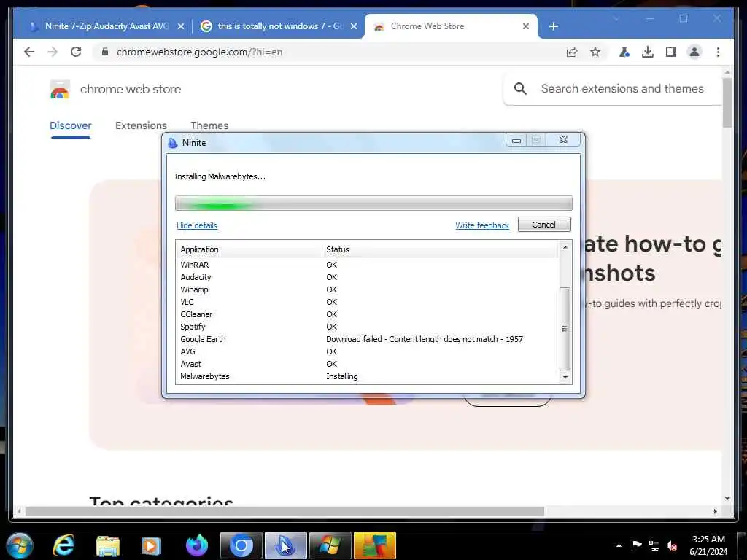Minimize the Ninite window
Viewport: 747px width, 560px height.
[516, 141]
